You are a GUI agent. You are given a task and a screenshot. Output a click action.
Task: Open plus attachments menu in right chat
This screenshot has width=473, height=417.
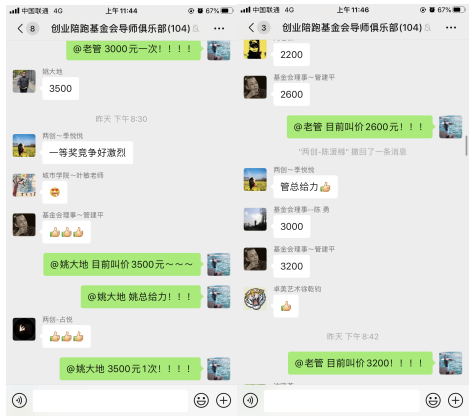[455, 400]
